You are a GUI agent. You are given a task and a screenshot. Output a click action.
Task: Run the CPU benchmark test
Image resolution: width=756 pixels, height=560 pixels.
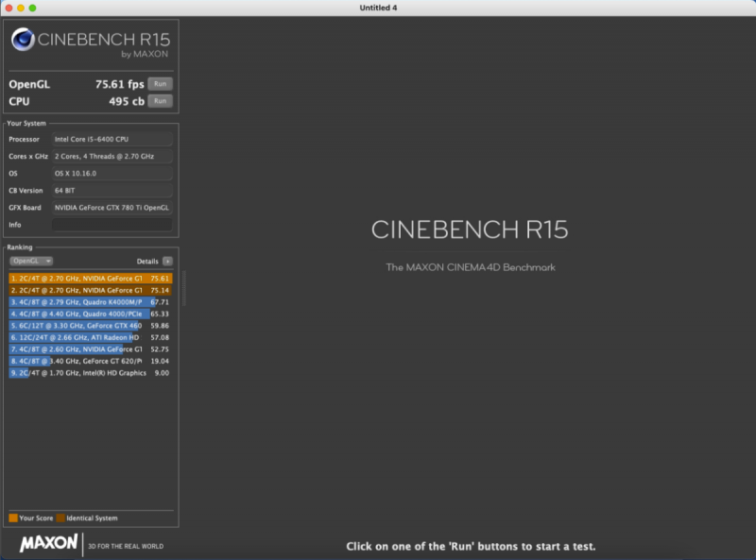tap(160, 101)
